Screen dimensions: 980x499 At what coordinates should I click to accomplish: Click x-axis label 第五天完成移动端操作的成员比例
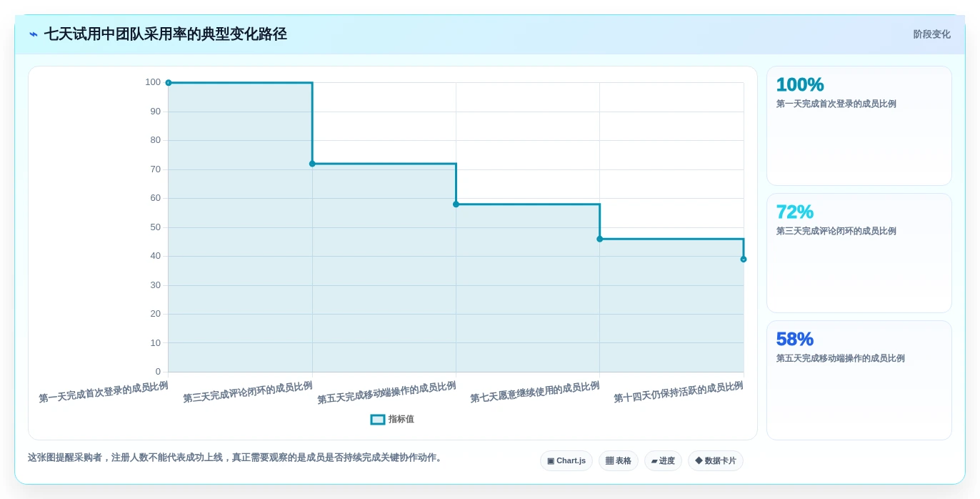pyautogui.click(x=386, y=393)
